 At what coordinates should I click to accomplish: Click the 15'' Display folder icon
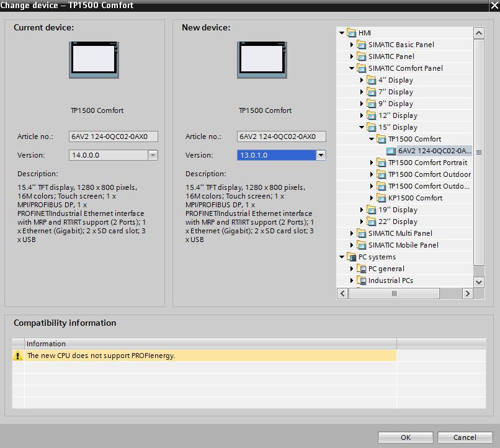(x=371, y=127)
